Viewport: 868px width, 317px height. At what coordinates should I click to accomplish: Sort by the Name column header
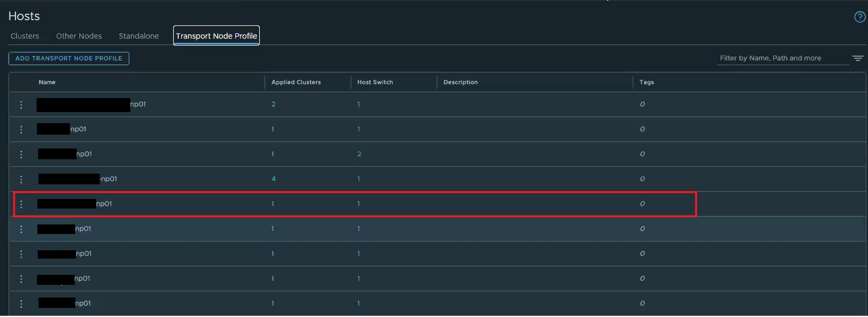pyautogui.click(x=47, y=82)
